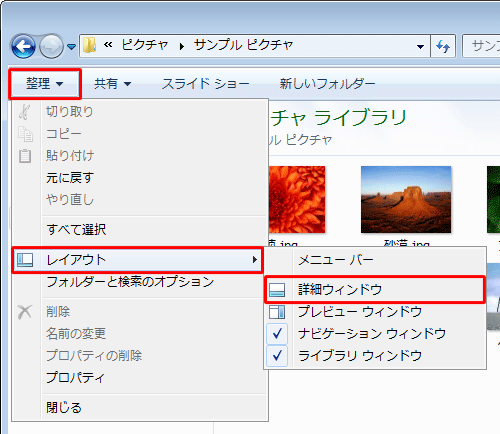This screenshot has width=500, height=434.
Task: Click サンプル ピクチャ breadcrumb segment
Action: [244, 45]
